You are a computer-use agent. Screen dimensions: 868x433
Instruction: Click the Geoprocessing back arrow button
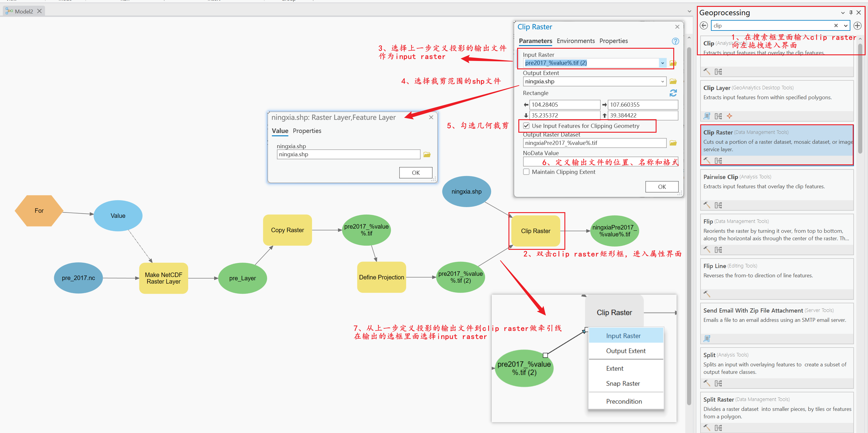tap(703, 26)
